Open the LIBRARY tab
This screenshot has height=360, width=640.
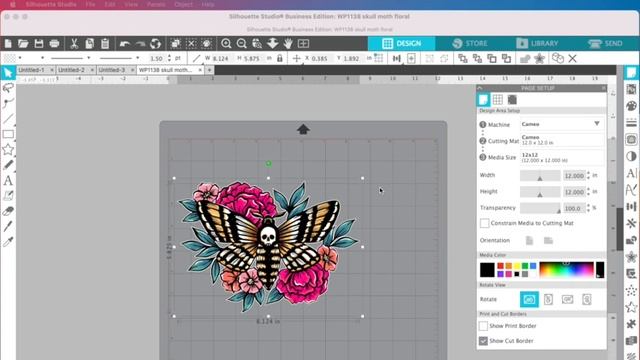click(537, 43)
